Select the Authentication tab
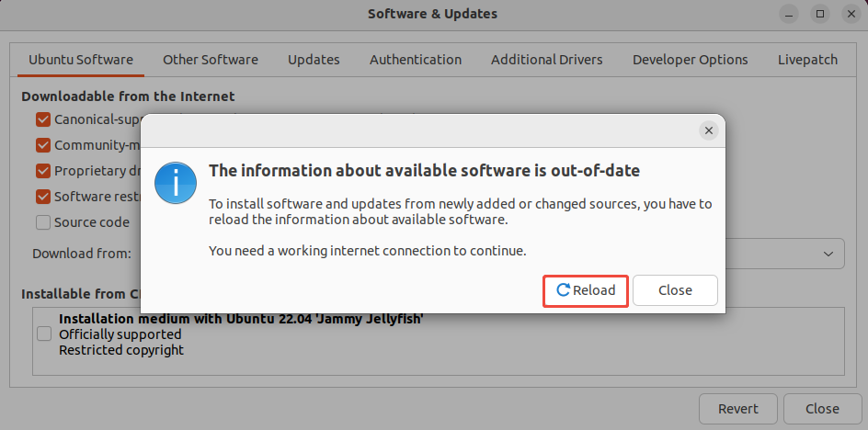 [416, 60]
